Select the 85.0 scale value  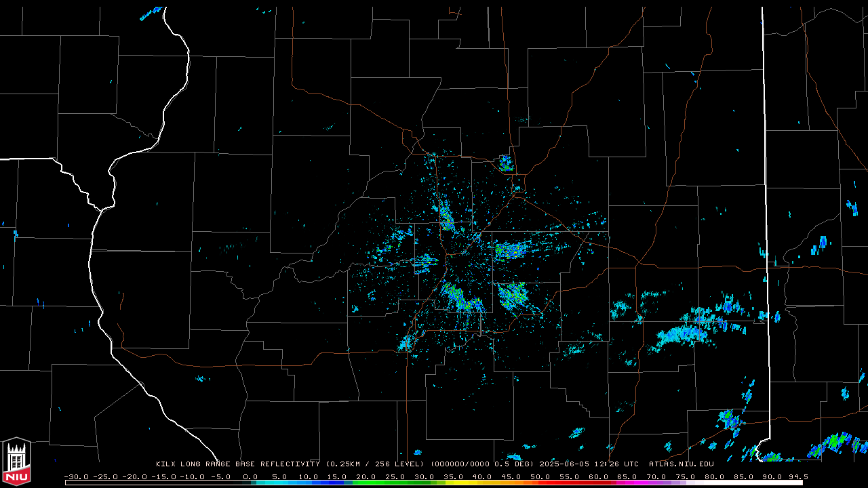pyautogui.click(x=744, y=476)
